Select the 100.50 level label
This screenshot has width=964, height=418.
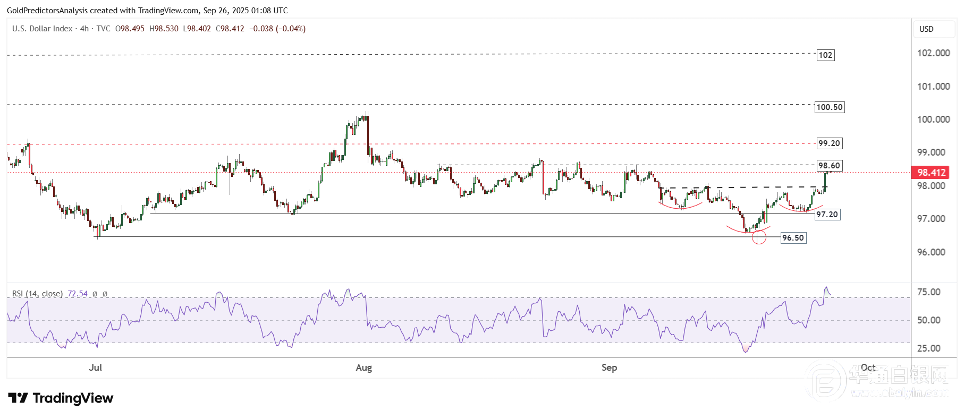coord(830,105)
